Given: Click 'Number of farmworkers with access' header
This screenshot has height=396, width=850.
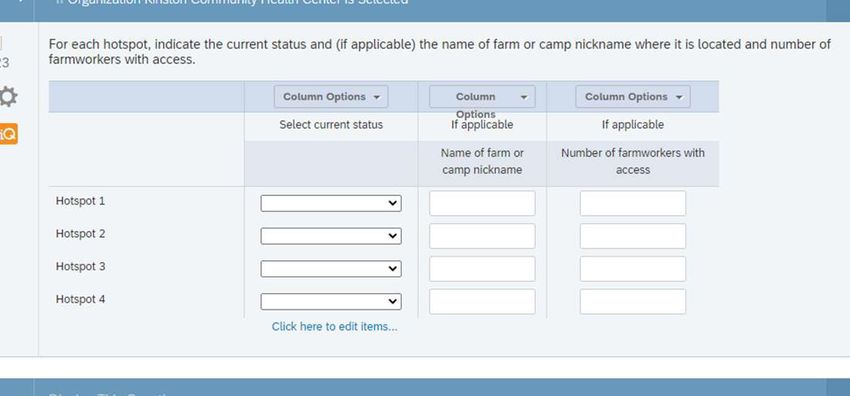Looking at the screenshot, I should pos(633,161).
